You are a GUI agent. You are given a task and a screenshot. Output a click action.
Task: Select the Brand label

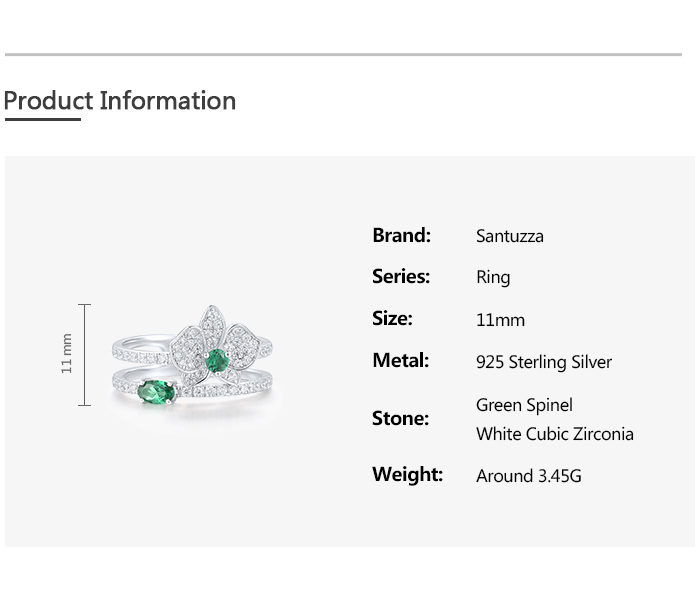(401, 235)
